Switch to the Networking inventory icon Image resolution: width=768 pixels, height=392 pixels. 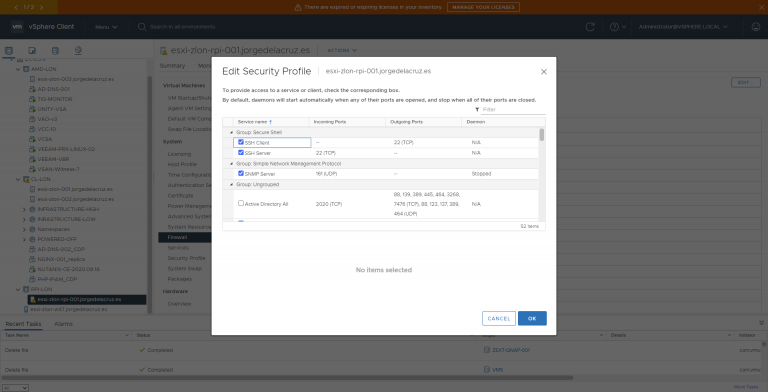point(78,51)
